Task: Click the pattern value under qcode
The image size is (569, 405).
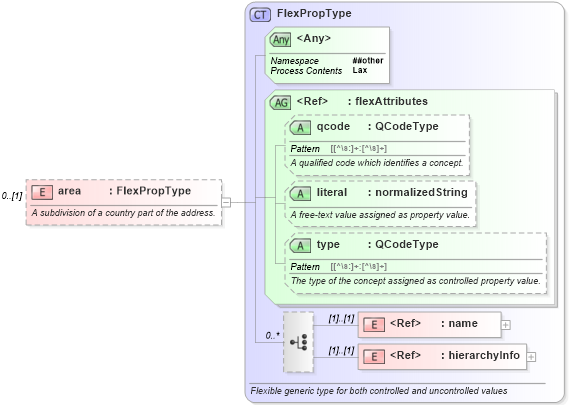Action: click(x=359, y=148)
